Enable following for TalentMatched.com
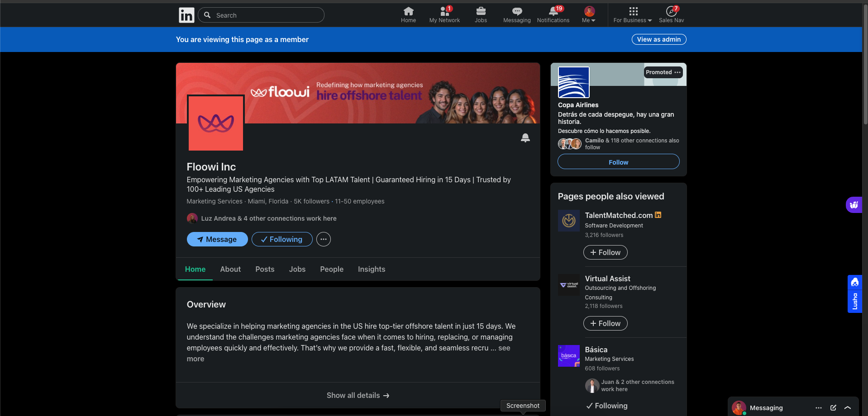The image size is (868, 416). [605, 252]
